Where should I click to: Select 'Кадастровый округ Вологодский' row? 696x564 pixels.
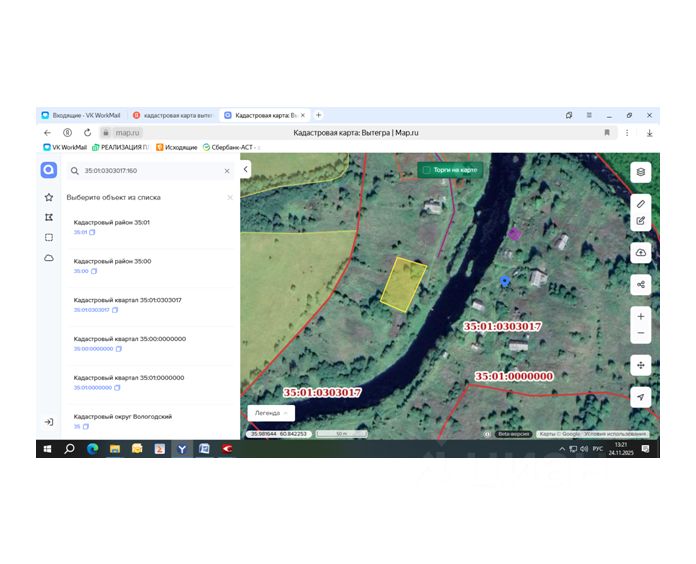151,422
